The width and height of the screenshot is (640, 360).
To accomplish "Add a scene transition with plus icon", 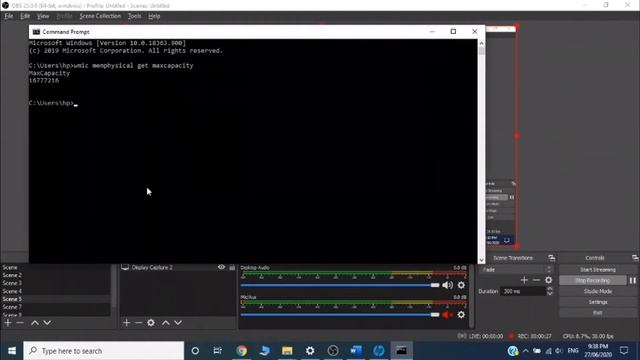I will (524, 280).
